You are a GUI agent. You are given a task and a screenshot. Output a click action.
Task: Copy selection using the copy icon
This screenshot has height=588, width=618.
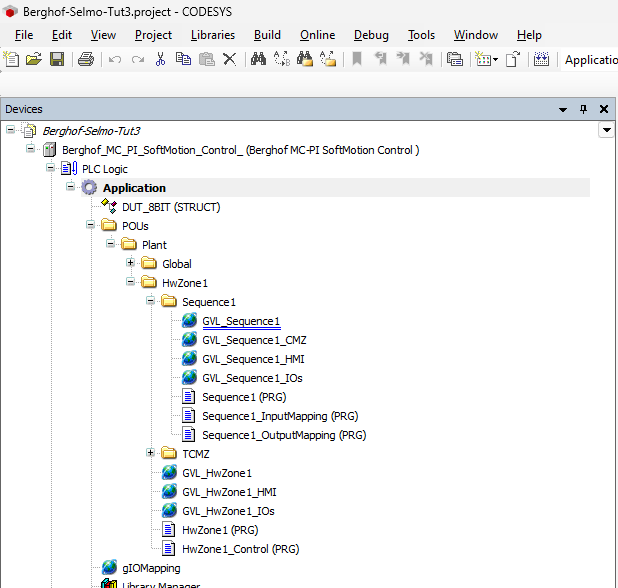point(183,60)
